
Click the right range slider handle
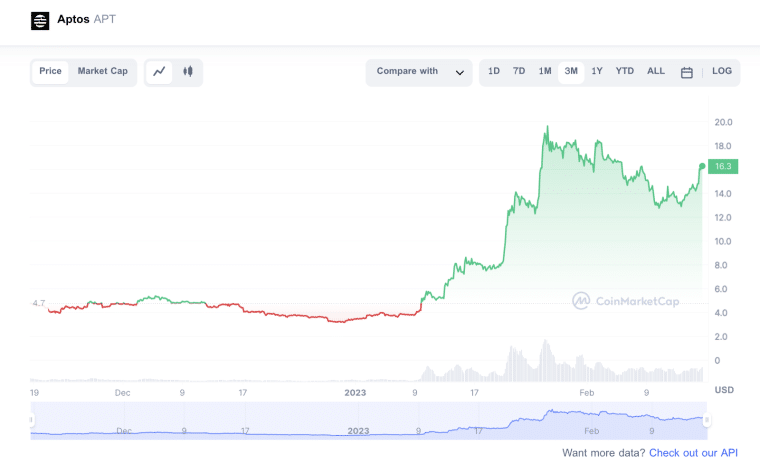point(707,420)
